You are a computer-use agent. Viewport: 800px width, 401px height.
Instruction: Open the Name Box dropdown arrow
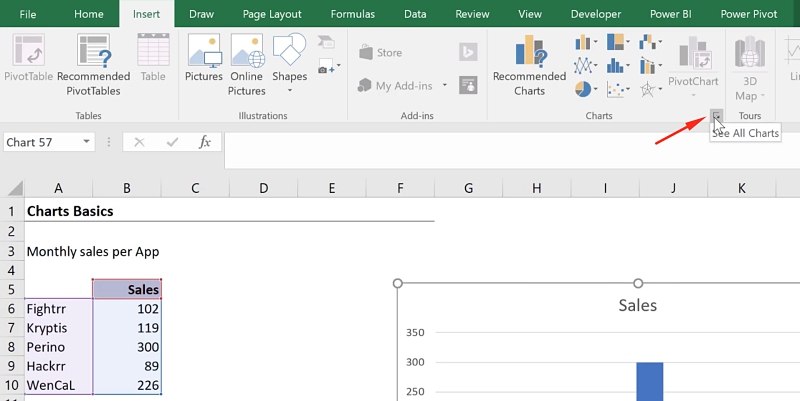pyautogui.click(x=88, y=142)
